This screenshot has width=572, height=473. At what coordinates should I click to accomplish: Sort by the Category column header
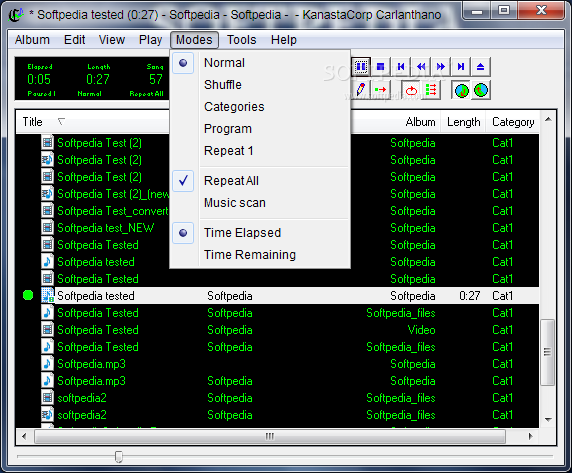[513, 122]
